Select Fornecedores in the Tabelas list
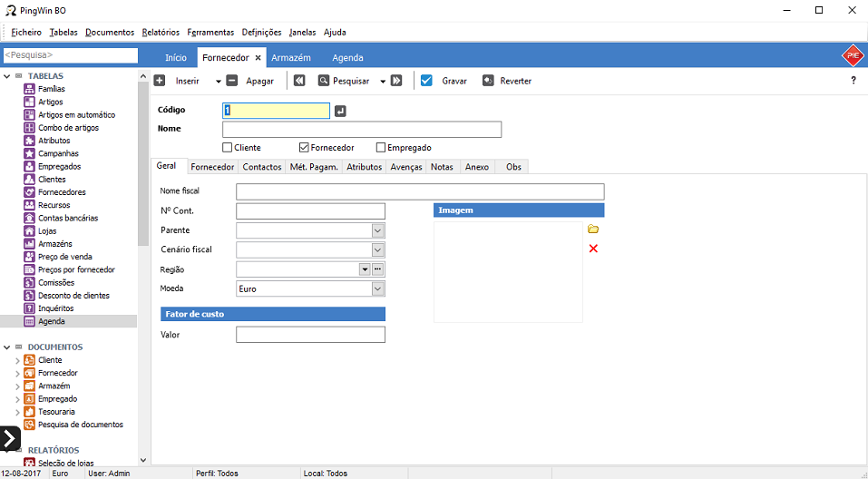This screenshot has height=479, width=868. tap(62, 192)
